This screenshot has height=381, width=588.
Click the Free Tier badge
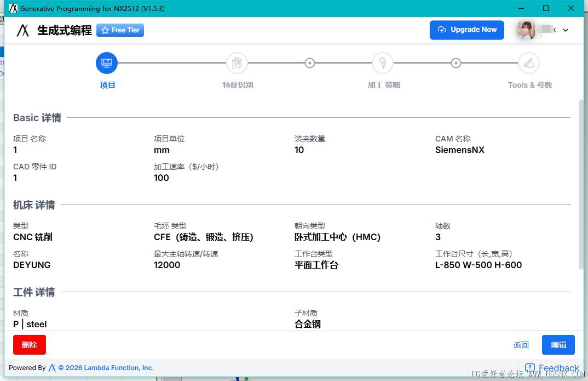(120, 30)
